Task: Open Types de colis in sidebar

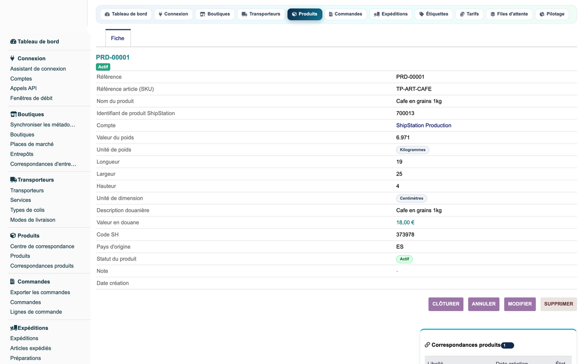Action: pos(27,210)
